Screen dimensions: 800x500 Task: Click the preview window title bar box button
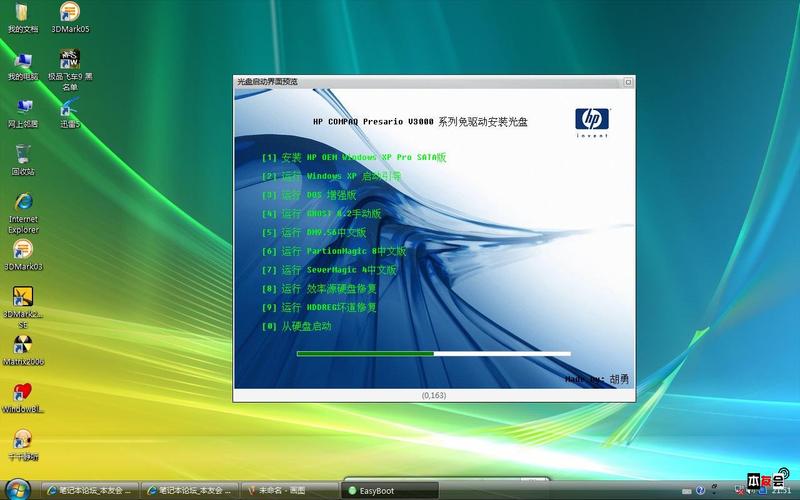click(628, 82)
